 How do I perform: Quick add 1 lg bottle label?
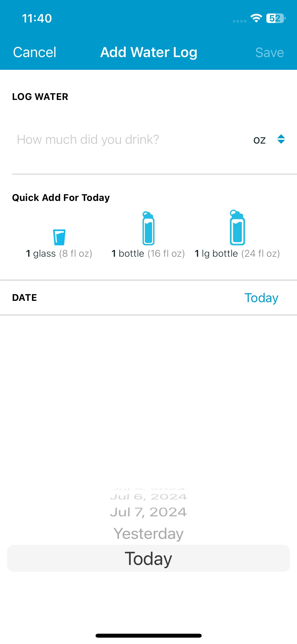(237, 254)
